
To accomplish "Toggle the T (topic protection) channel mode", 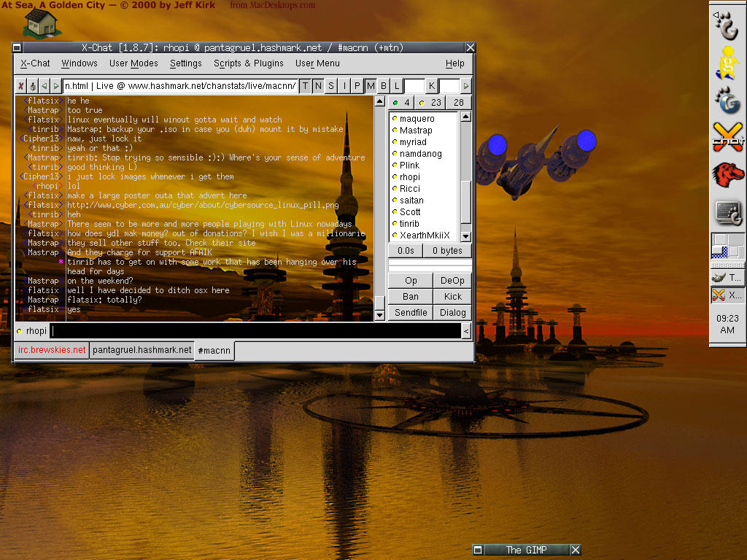I will coord(305,86).
